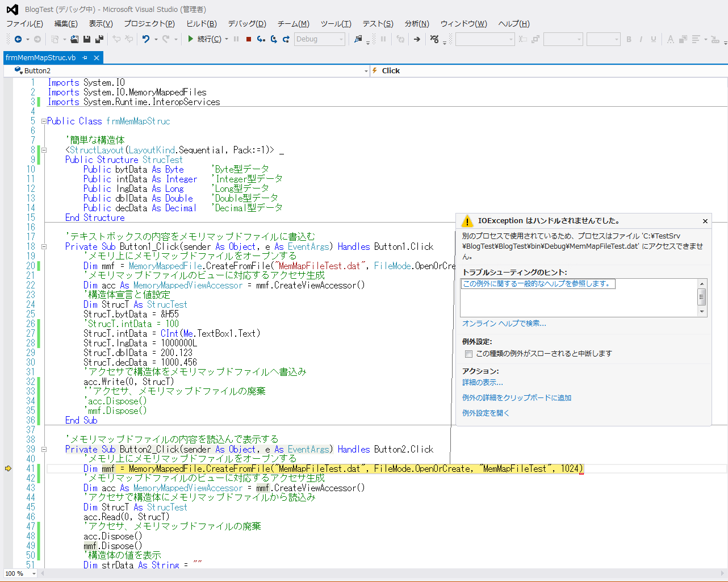728x582 pixels.
Task: Click the Show Next Statement arrow icon
Action: click(417, 39)
